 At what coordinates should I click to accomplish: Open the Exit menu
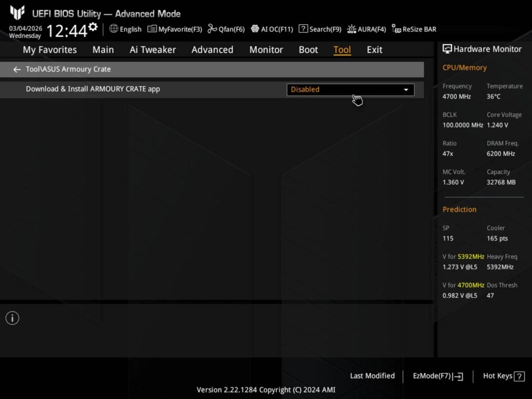coord(374,50)
